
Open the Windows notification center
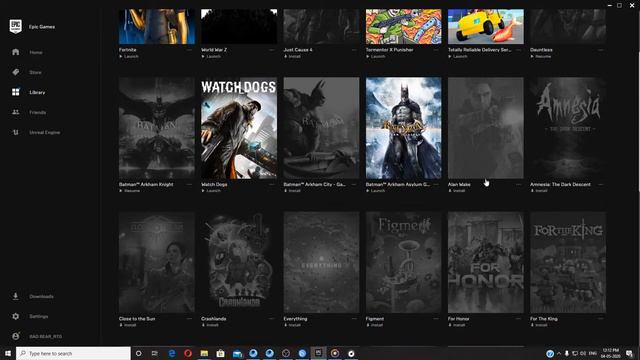pos(629,353)
